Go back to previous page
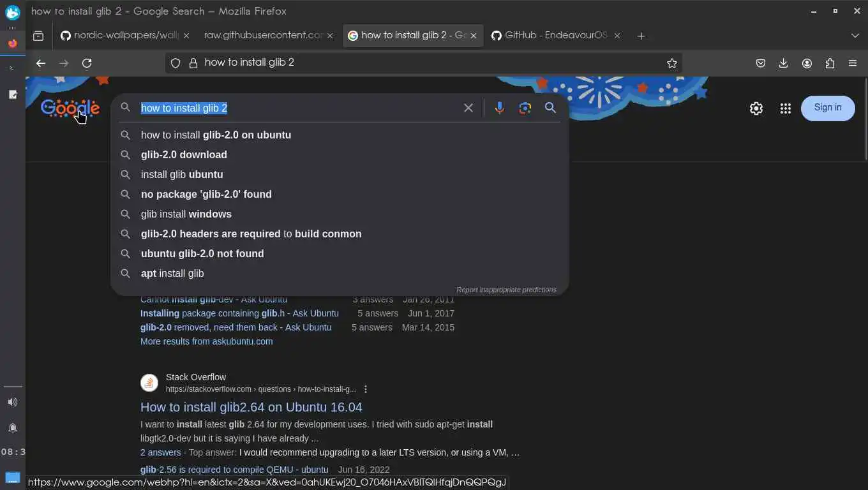Screen dimensions: 868x490 click(41, 63)
